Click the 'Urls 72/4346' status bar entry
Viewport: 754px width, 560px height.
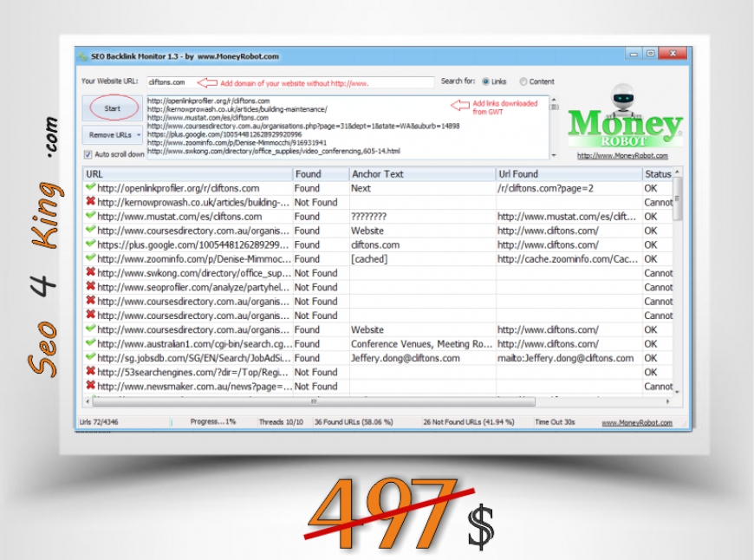[x=99, y=422]
